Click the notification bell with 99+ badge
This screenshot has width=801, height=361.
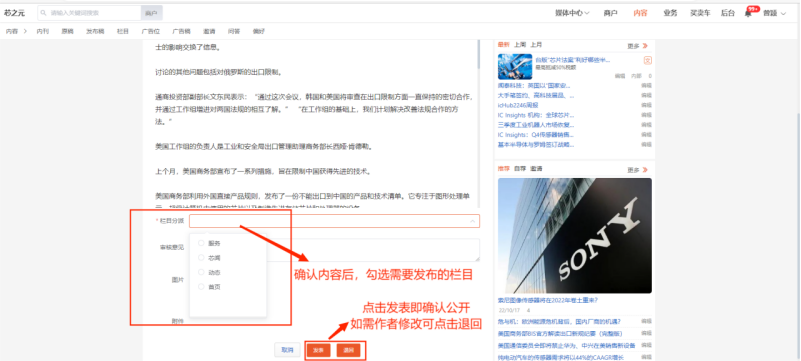tap(748, 13)
